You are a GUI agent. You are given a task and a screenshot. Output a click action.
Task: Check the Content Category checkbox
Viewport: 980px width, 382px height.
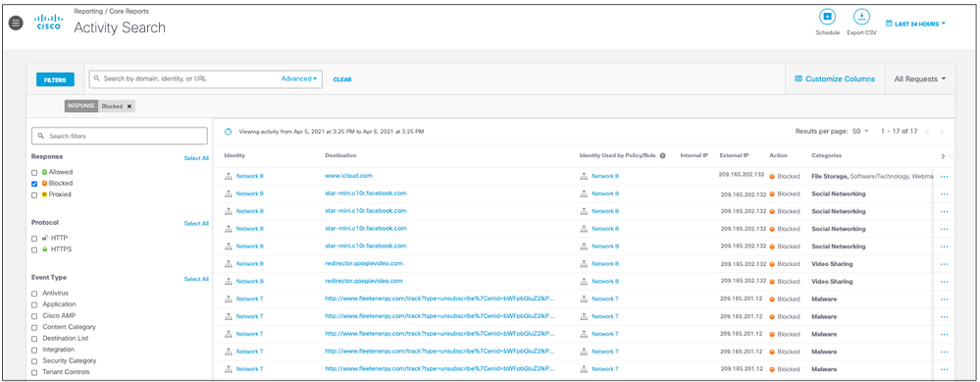(34, 327)
